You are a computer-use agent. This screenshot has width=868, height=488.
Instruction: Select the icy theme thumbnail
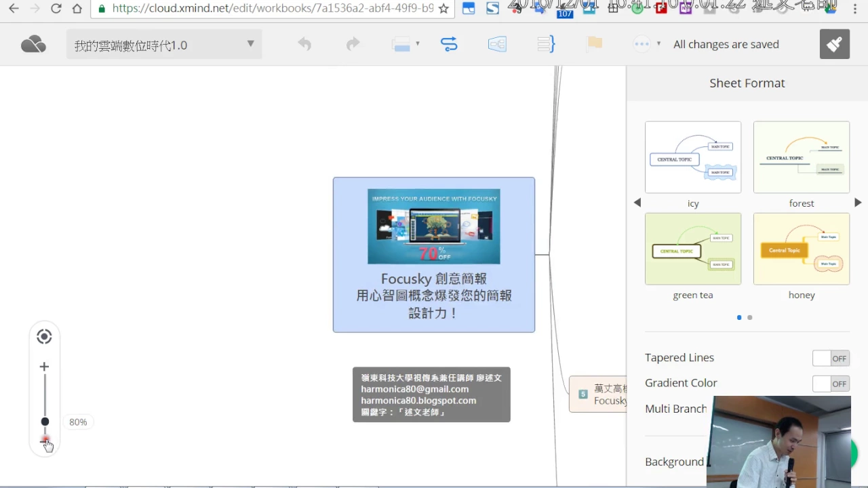(x=693, y=157)
